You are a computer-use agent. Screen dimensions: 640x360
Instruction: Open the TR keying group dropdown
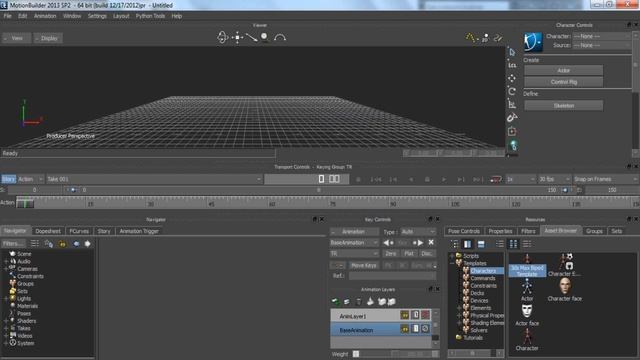[x=354, y=253]
